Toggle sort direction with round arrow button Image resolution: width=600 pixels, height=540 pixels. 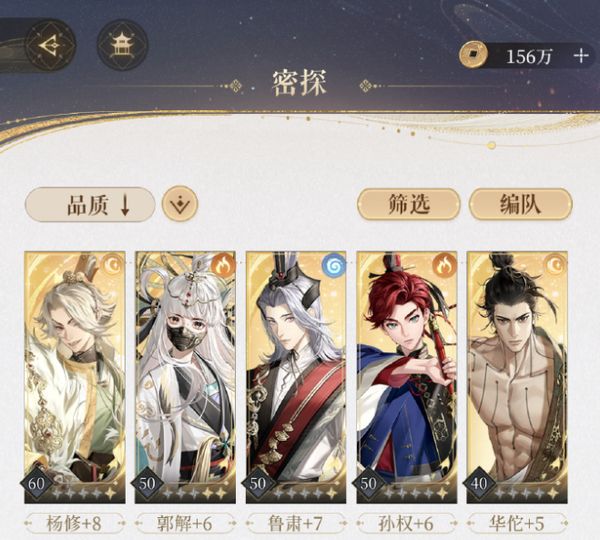180,204
